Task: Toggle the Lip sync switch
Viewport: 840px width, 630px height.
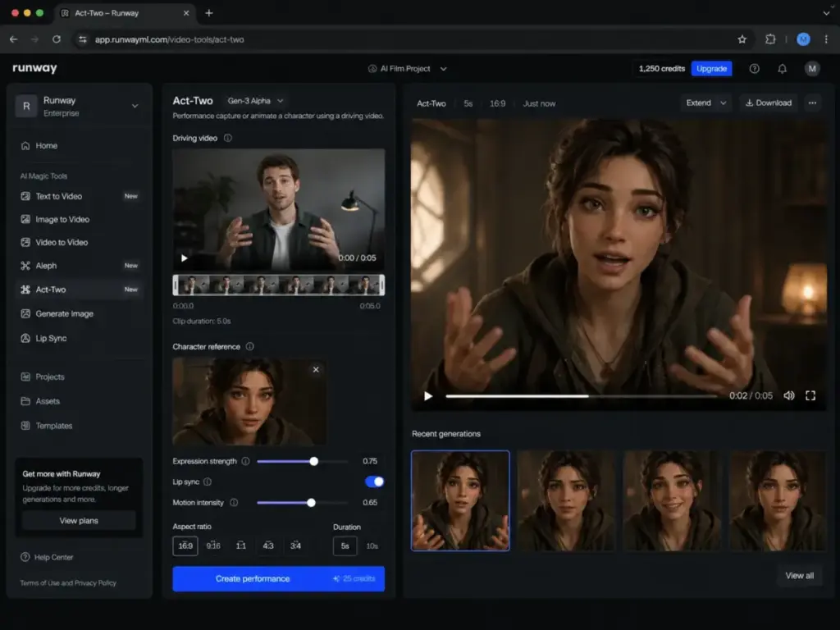Action: point(374,482)
